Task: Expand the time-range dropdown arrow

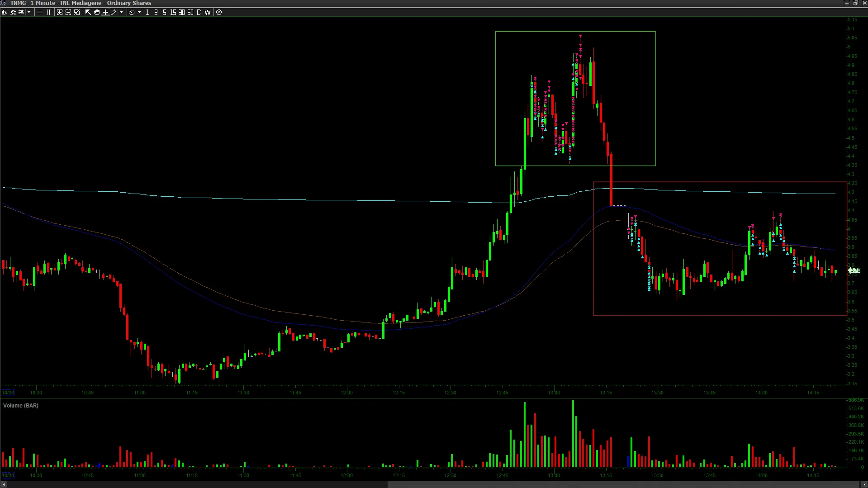Action: click(x=139, y=12)
